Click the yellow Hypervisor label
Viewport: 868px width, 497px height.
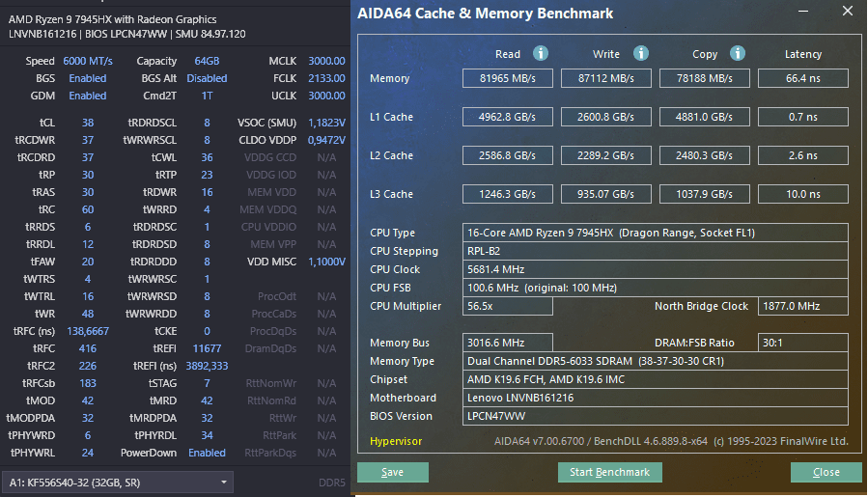pyautogui.click(x=396, y=441)
